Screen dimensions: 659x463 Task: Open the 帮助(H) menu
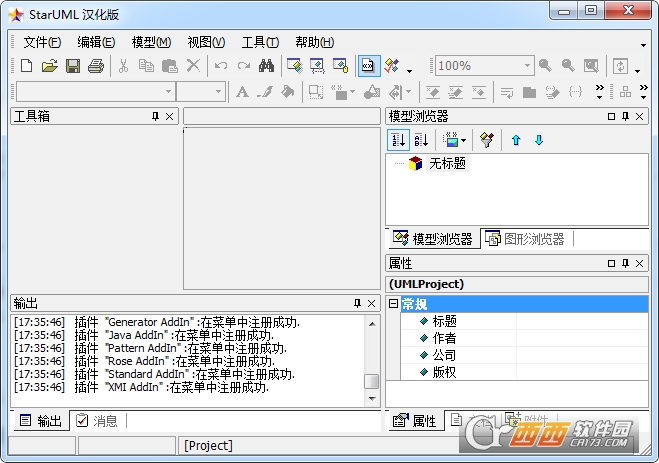(314, 42)
